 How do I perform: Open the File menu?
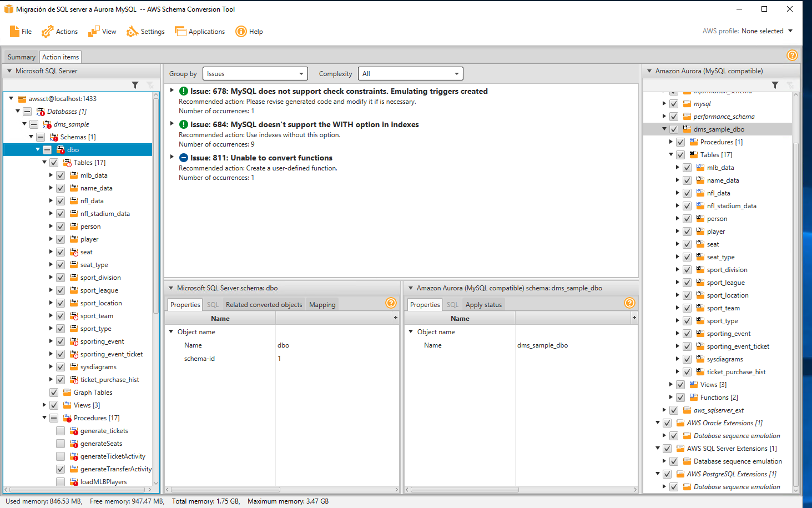pyautogui.click(x=21, y=32)
